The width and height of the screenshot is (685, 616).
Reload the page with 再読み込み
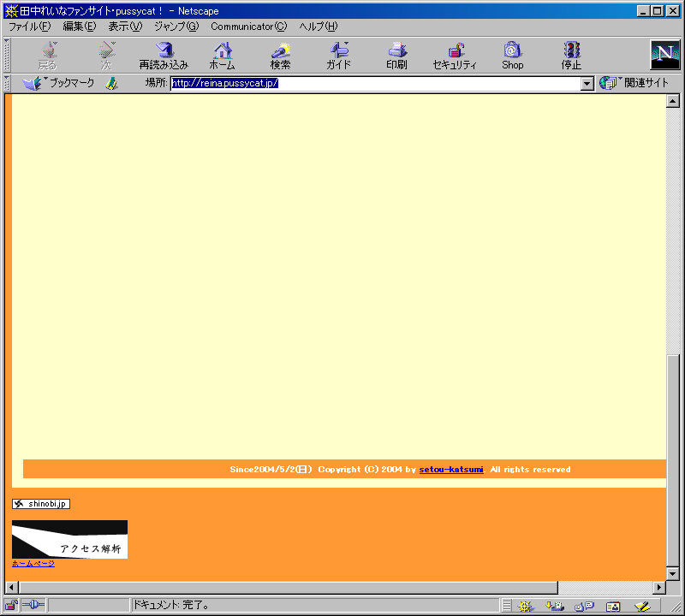coord(164,56)
